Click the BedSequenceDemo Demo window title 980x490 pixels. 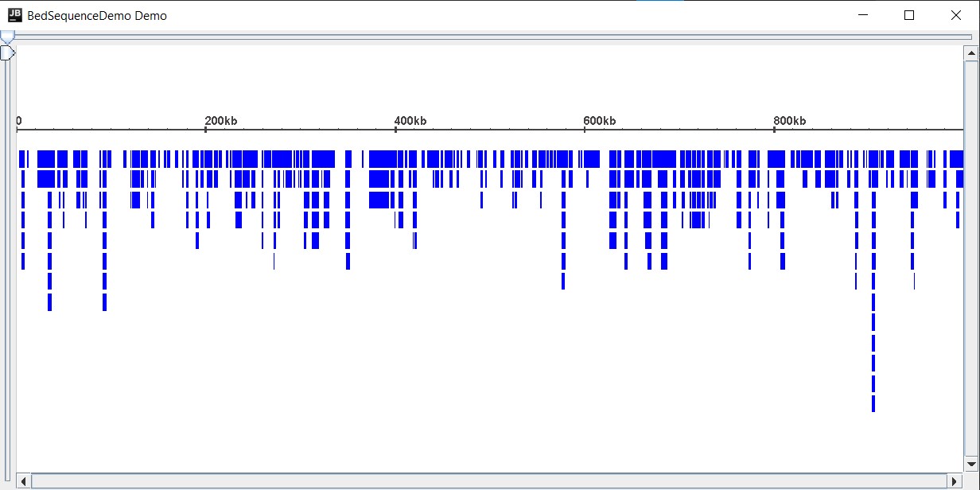[x=97, y=15]
